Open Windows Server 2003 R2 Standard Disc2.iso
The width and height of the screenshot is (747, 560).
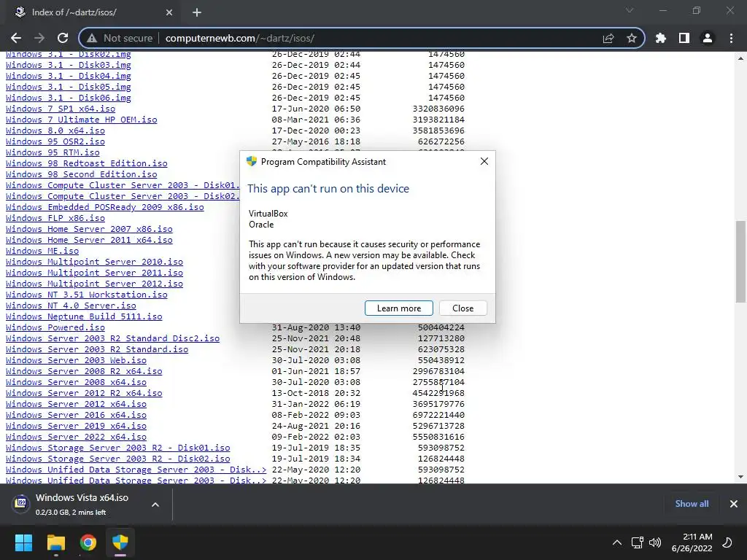click(112, 338)
